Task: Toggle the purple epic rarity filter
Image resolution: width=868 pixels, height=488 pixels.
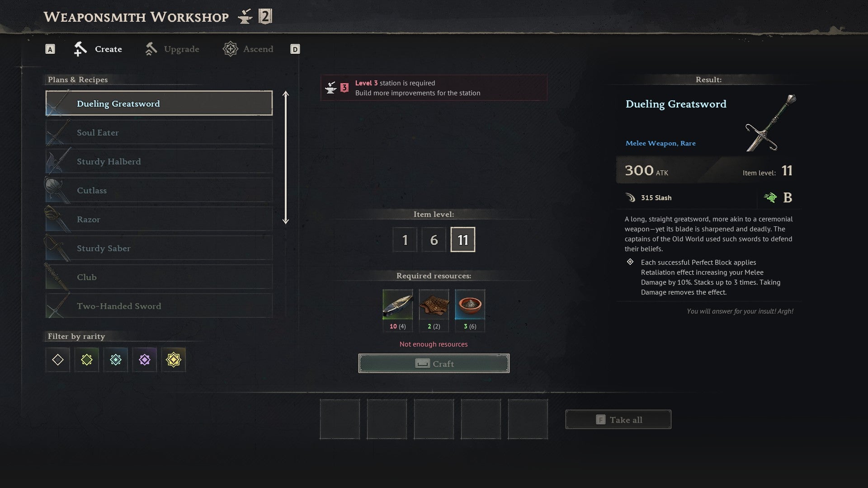Action: click(145, 360)
